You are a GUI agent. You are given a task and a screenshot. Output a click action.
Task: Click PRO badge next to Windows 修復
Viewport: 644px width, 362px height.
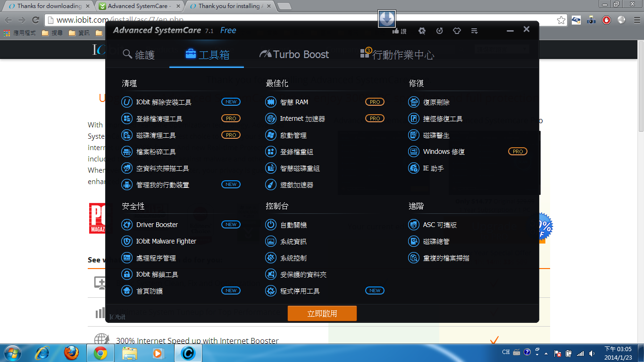coord(518,152)
